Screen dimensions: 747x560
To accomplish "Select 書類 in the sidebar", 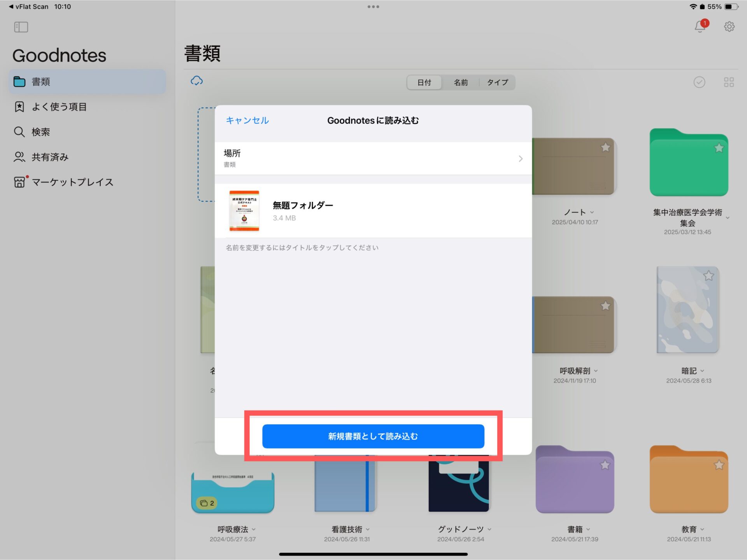I will pos(87,82).
